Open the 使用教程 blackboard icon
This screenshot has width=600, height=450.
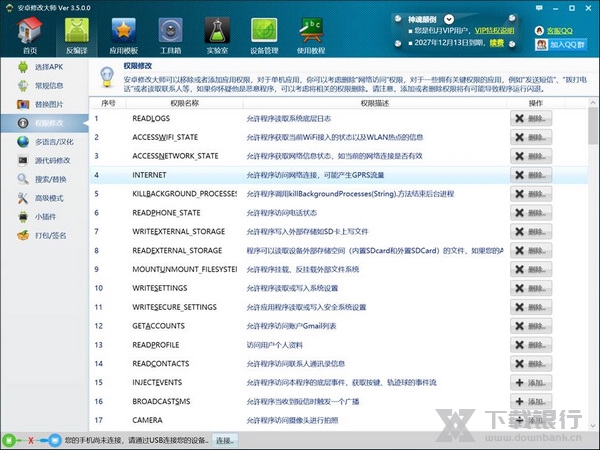[x=311, y=36]
